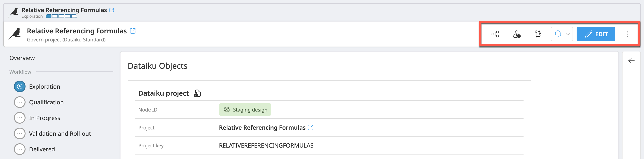Image resolution: width=644 pixels, height=159 pixels.
Task: Open external link next to breadcrumb title
Action: pyautogui.click(x=112, y=10)
